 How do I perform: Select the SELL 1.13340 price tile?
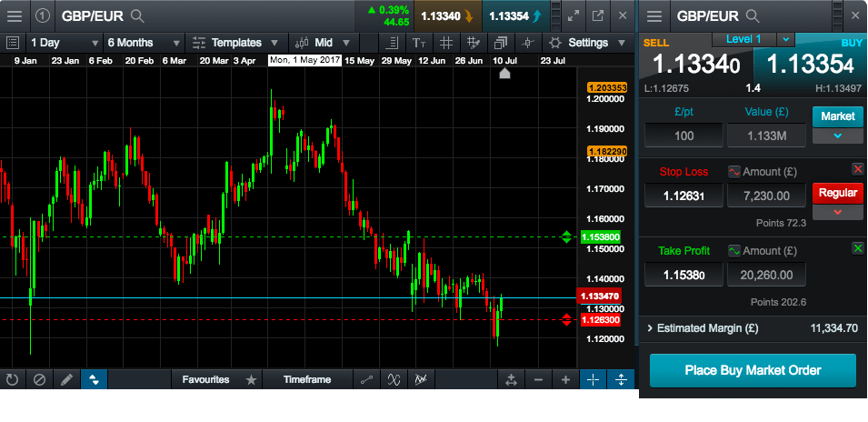pos(695,65)
